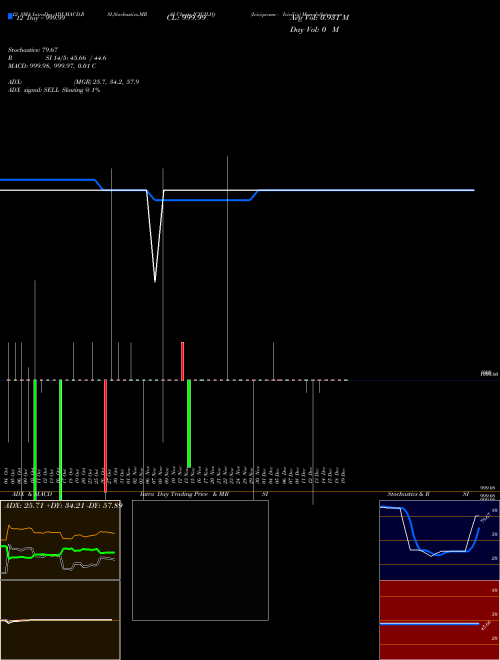
Task: Select the 'Stochastics: 79.67' value
Action: [x=33, y=50]
